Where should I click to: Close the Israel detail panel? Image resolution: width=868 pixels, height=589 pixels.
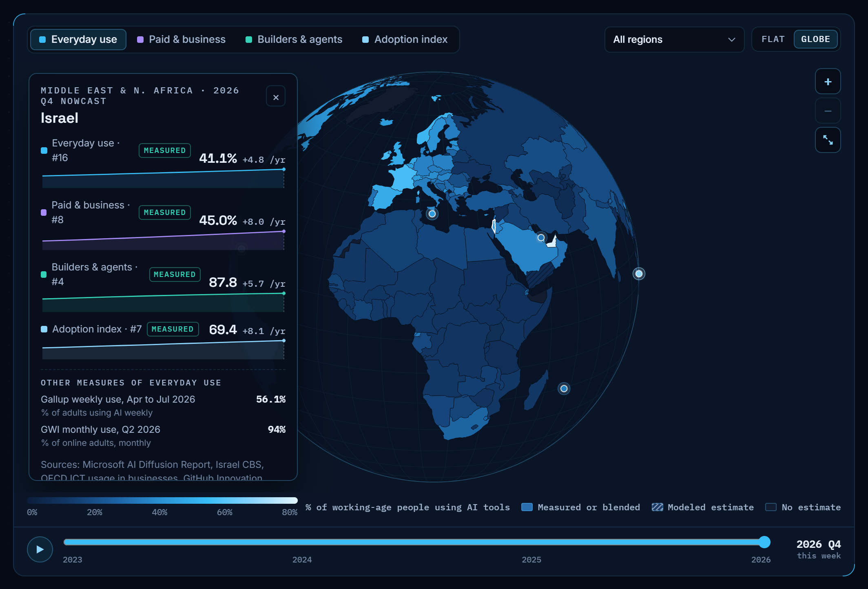pos(276,97)
